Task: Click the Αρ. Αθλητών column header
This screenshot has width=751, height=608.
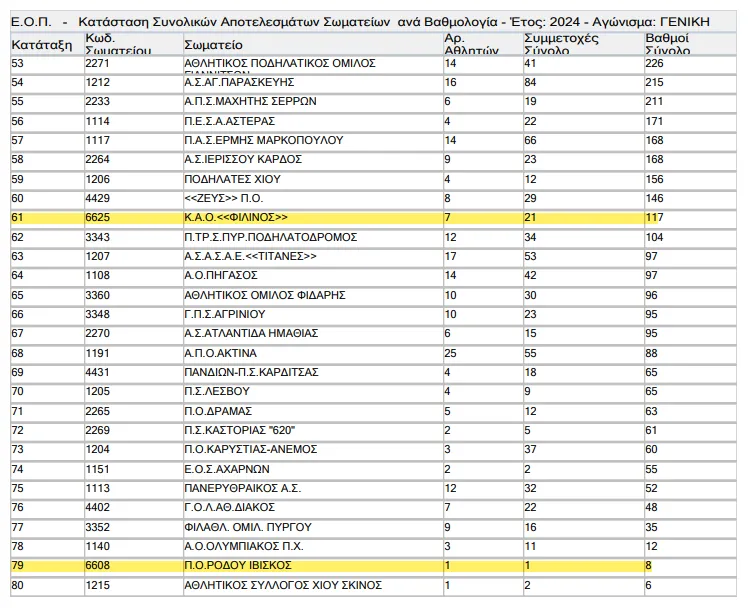Action: click(x=471, y=44)
